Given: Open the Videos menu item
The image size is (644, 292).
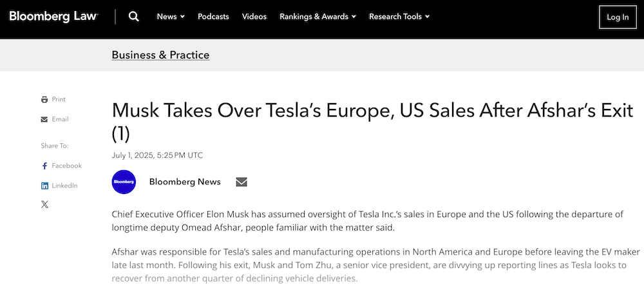Looking at the screenshot, I should [254, 17].
